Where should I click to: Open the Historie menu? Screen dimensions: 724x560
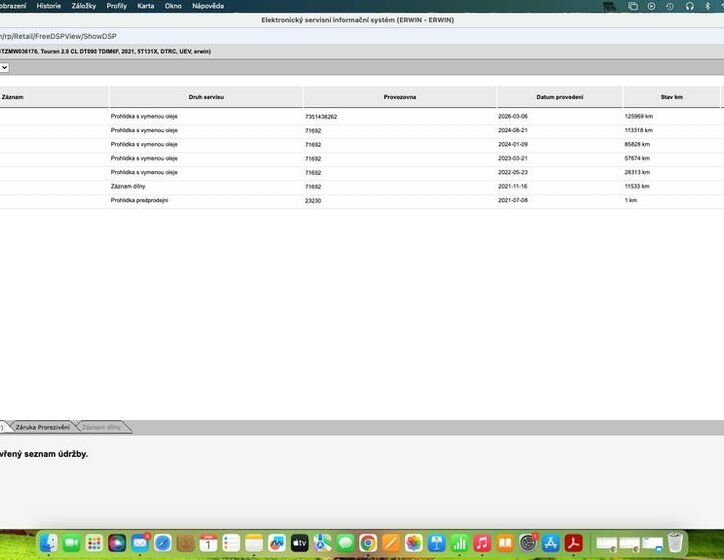(48, 6)
